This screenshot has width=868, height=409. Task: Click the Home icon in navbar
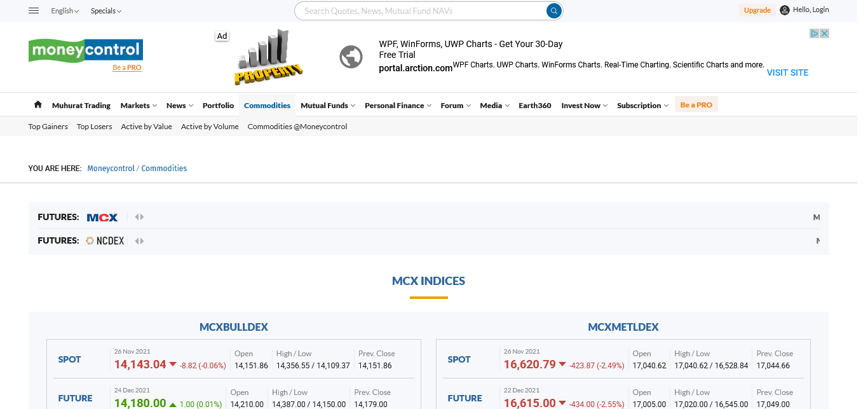pos(38,105)
